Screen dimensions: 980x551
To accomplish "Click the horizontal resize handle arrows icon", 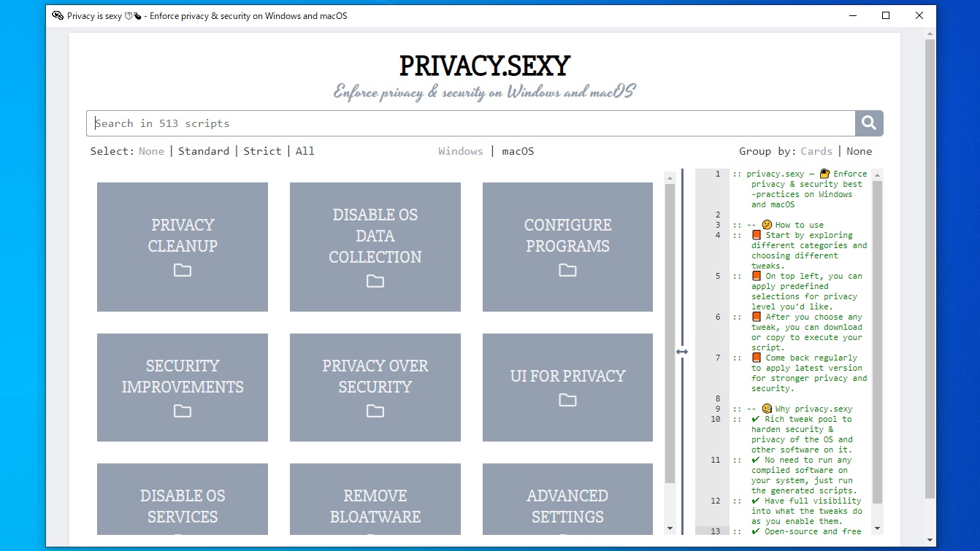I will 682,352.
